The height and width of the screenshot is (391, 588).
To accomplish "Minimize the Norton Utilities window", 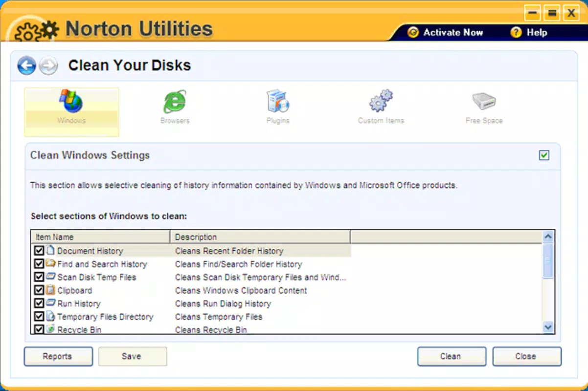I will pos(533,13).
